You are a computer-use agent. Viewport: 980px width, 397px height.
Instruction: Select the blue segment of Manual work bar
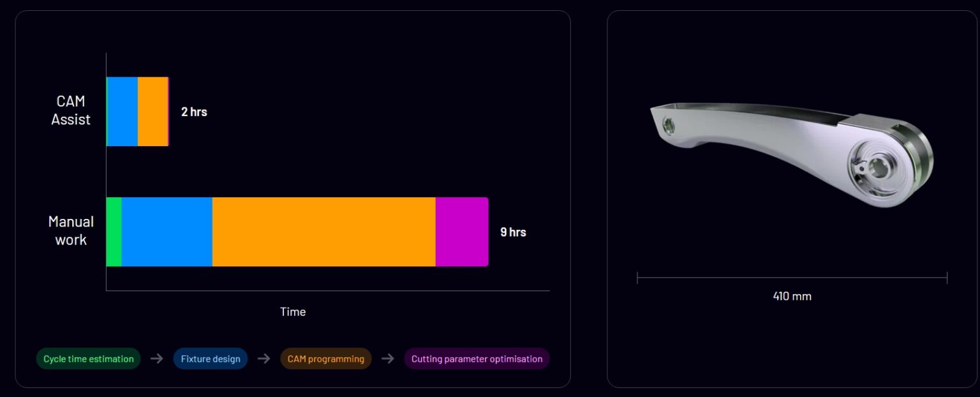167,232
